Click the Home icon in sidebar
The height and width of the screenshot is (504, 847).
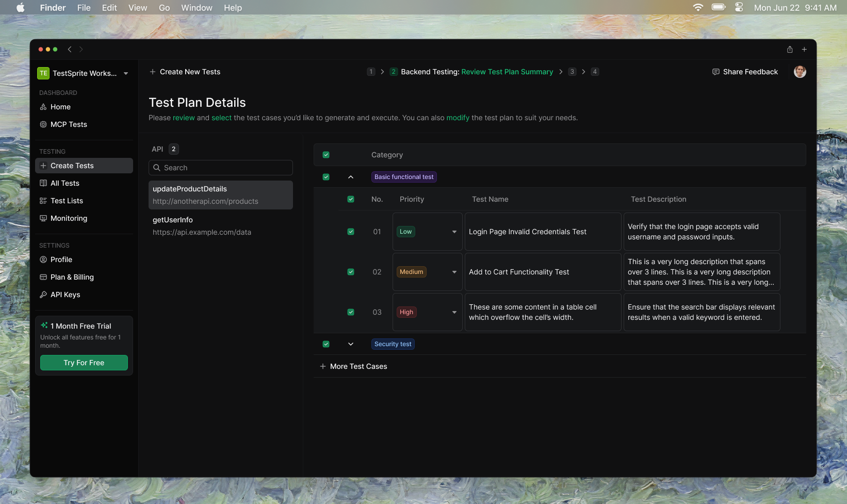tap(43, 107)
